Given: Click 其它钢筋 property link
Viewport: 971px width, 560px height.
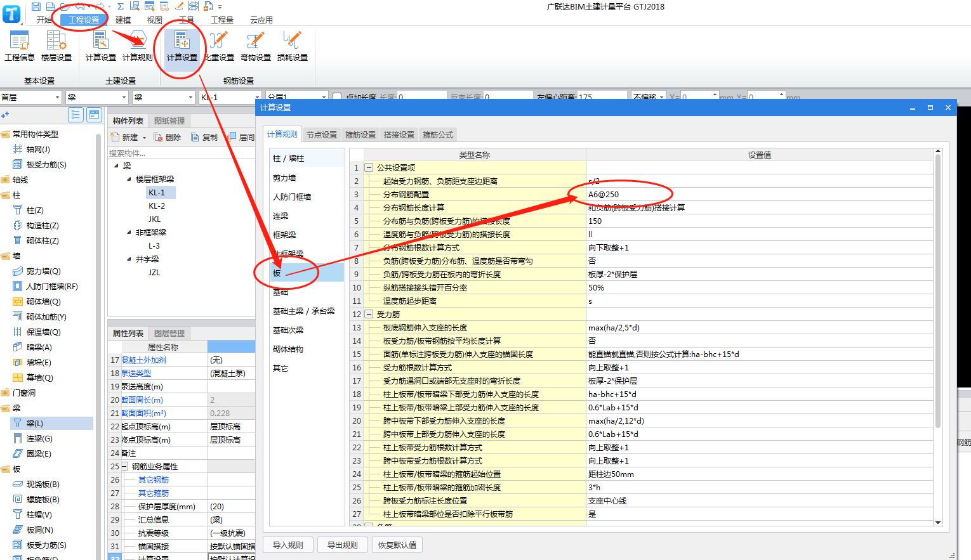Looking at the screenshot, I should [x=154, y=479].
